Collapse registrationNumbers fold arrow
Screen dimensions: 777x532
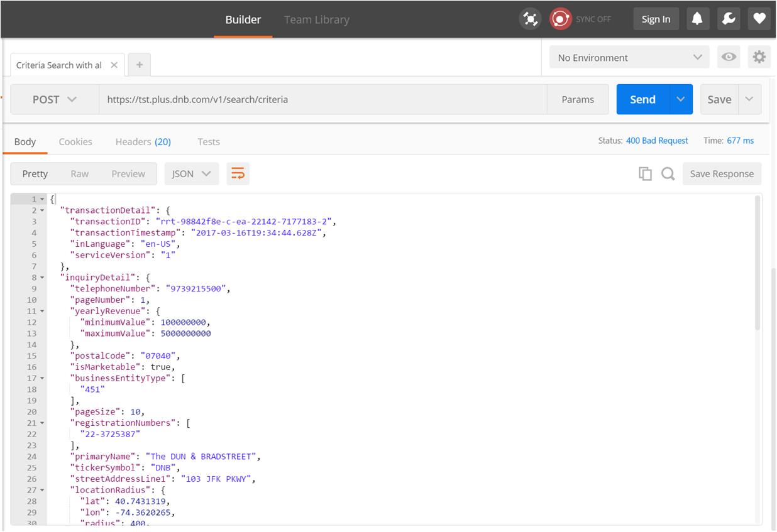pyautogui.click(x=42, y=423)
